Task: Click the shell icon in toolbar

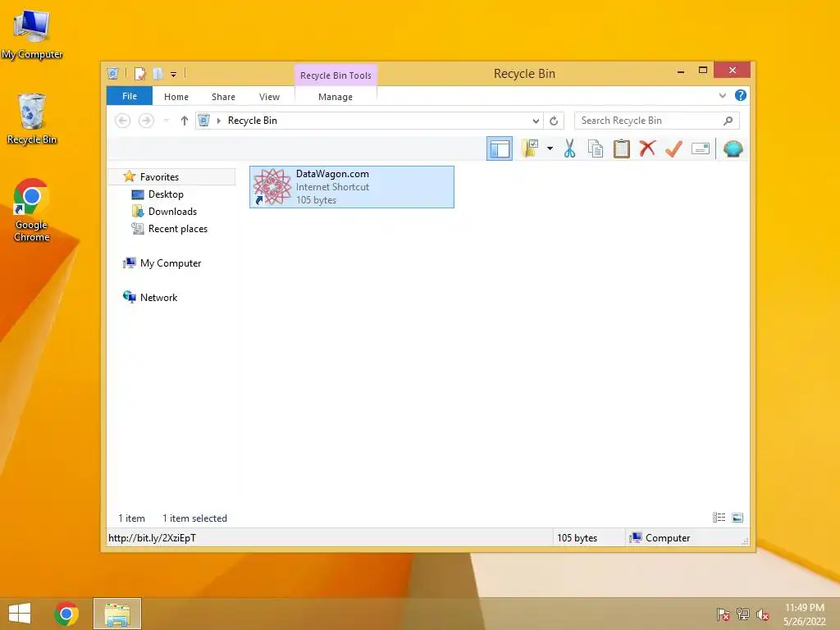Action: coord(733,148)
